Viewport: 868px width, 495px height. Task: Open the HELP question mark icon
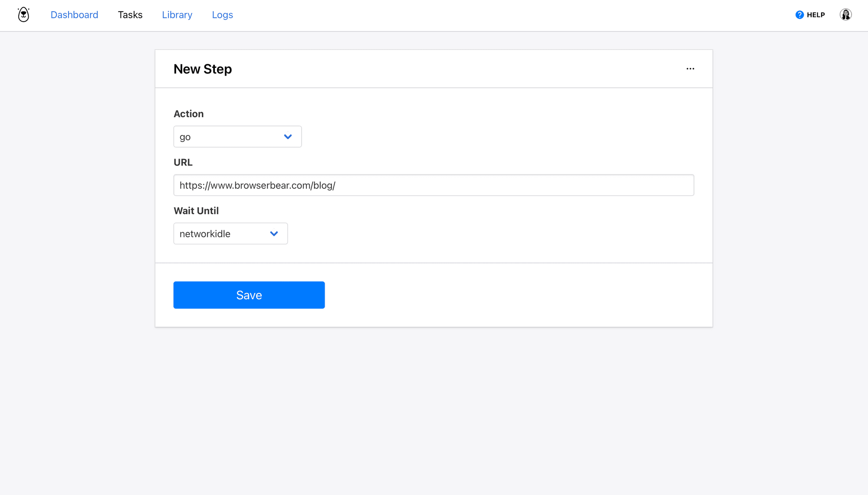799,14
